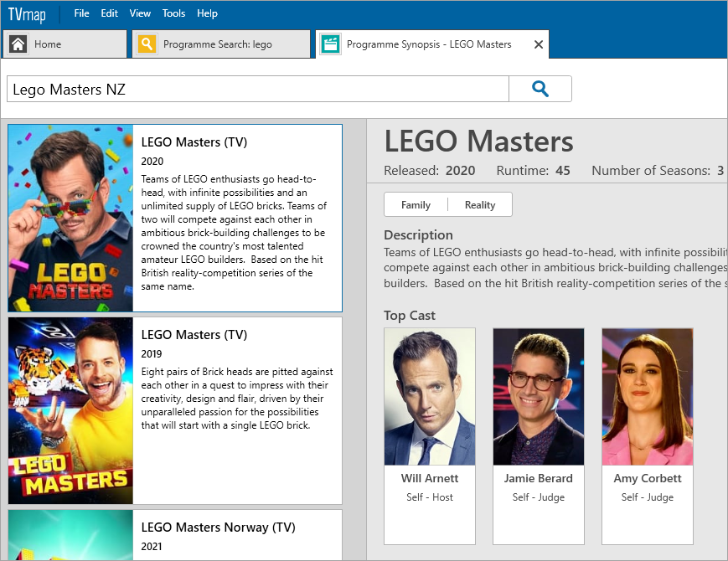Viewport: 728px width, 561px height.
Task: Click the 2021 year under Norway result
Action: 152,547
